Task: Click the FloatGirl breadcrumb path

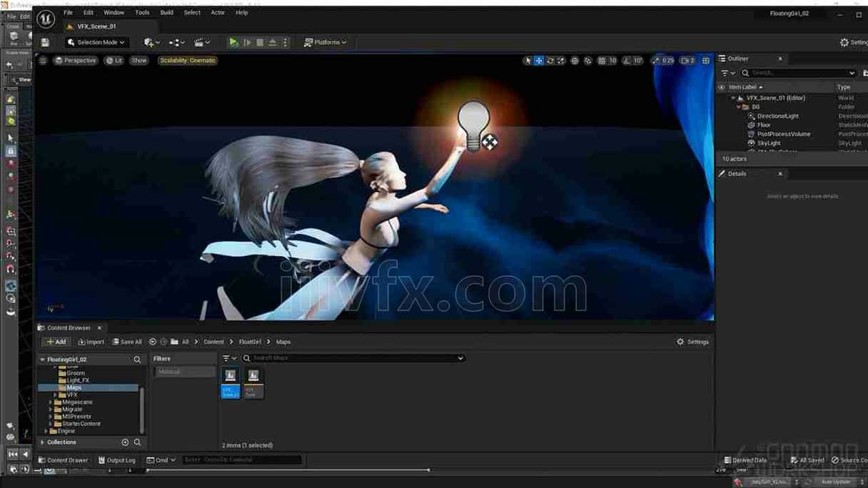Action: pos(250,342)
